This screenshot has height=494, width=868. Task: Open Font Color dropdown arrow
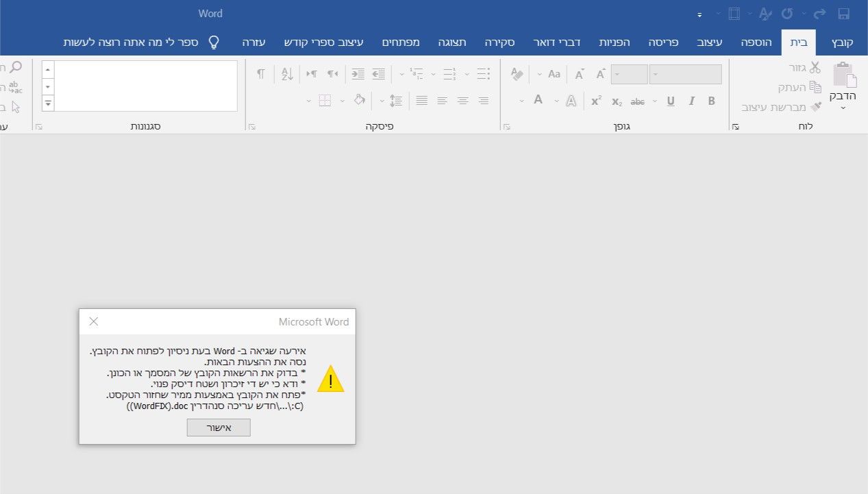[522, 101]
